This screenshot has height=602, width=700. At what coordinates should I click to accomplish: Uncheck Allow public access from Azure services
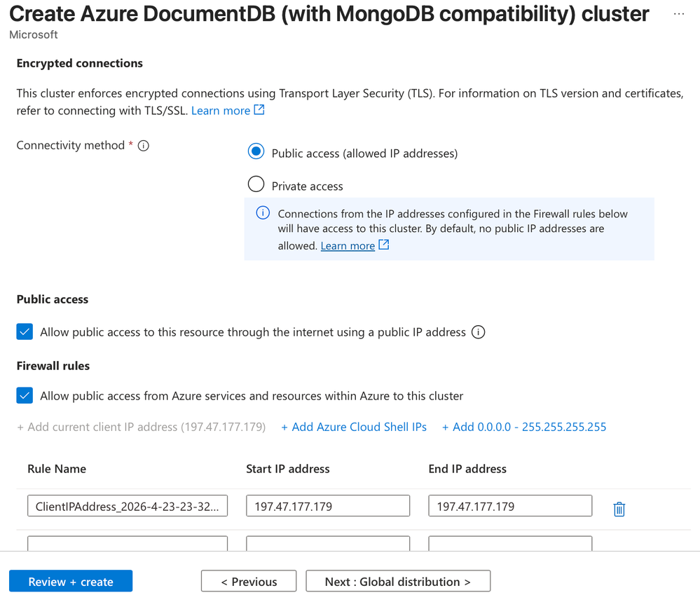(25, 395)
